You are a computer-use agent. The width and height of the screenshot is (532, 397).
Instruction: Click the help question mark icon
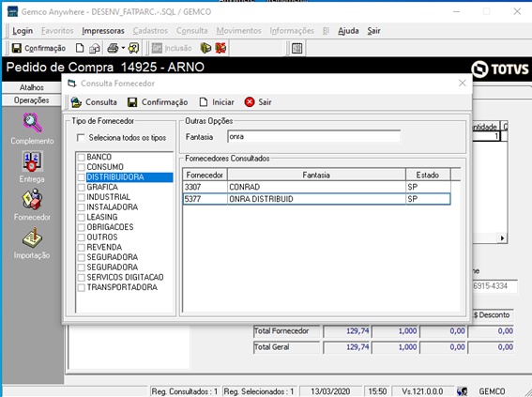pyautogui.click(x=133, y=48)
